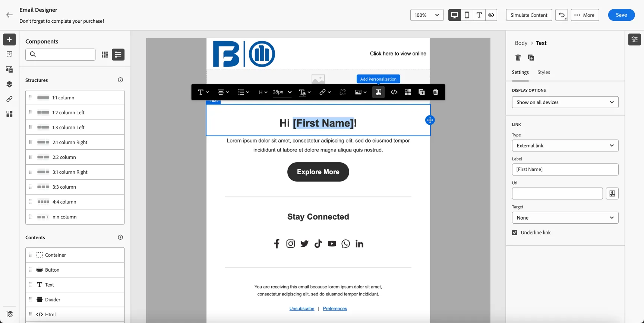Switch to the Styles tab
The image size is (644, 323).
pyautogui.click(x=544, y=72)
